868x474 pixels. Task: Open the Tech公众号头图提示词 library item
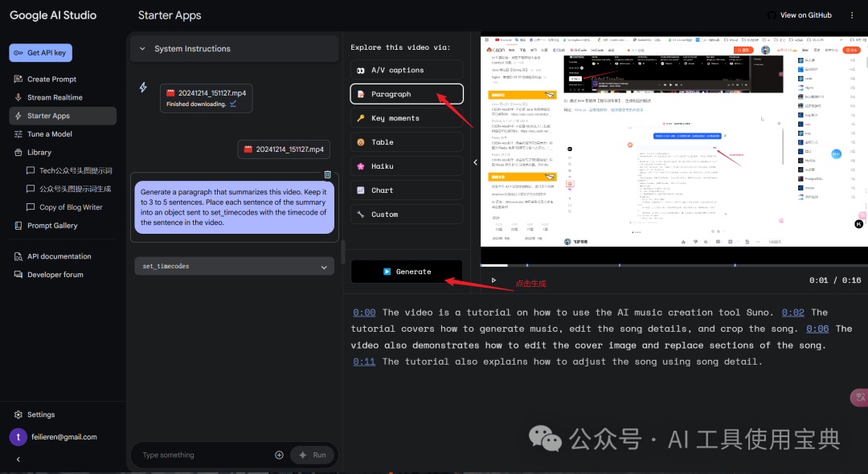tap(69, 170)
